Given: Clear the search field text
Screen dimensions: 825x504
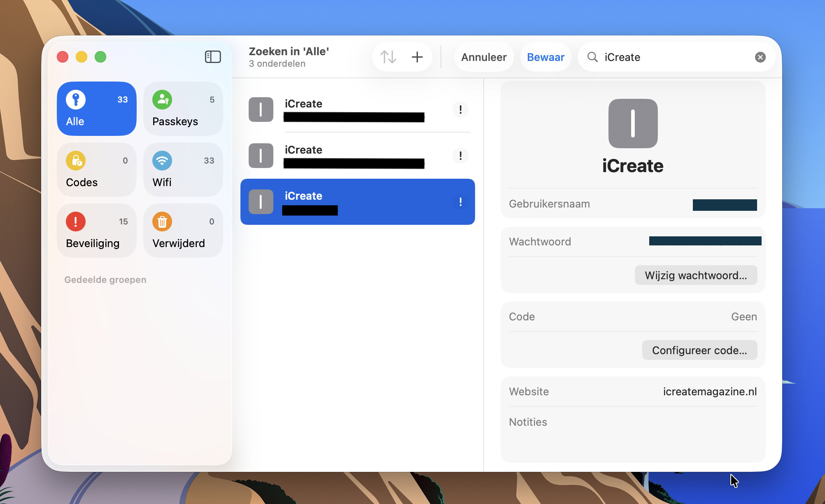Looking at the screenshot, I should 760,57.
